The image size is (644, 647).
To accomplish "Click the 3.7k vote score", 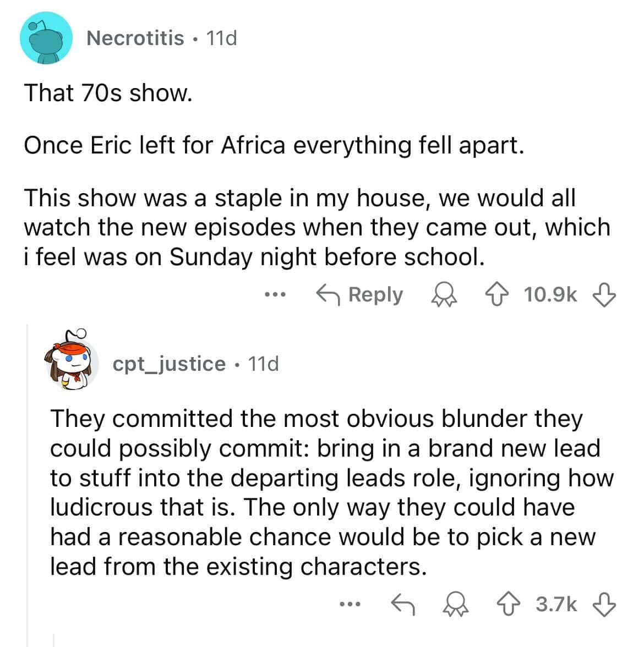I will click(x=556, y=605).
